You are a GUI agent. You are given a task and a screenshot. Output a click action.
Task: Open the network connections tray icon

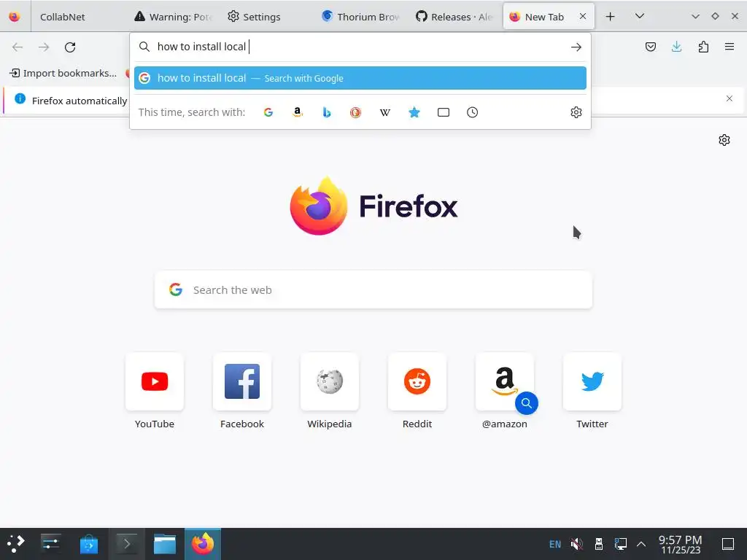(620, 544)
